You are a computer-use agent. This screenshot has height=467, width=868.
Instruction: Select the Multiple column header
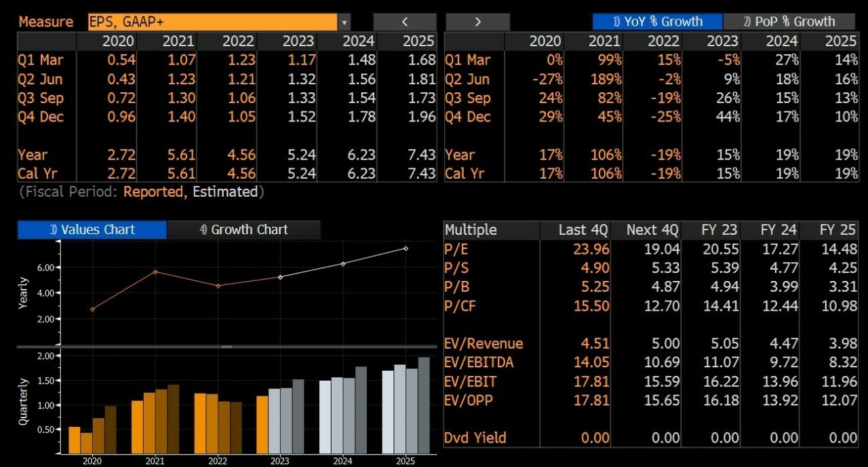pyautogui.click(x=471, y=229)
